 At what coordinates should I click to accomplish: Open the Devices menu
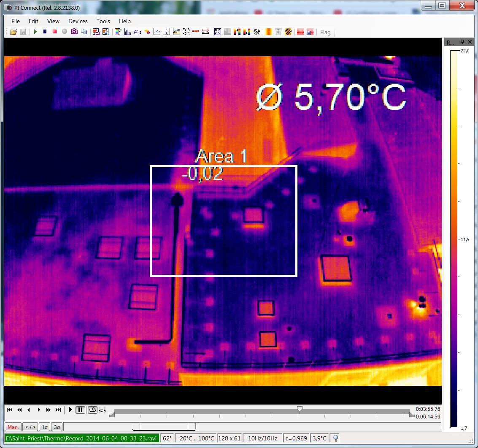[x=78, y=21]
